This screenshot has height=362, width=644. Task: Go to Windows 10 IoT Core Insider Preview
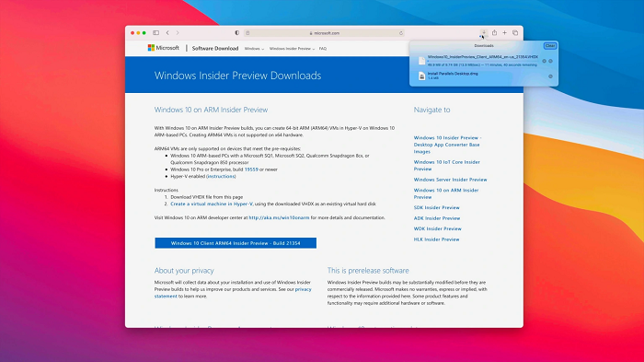click(x=447, y=166)
